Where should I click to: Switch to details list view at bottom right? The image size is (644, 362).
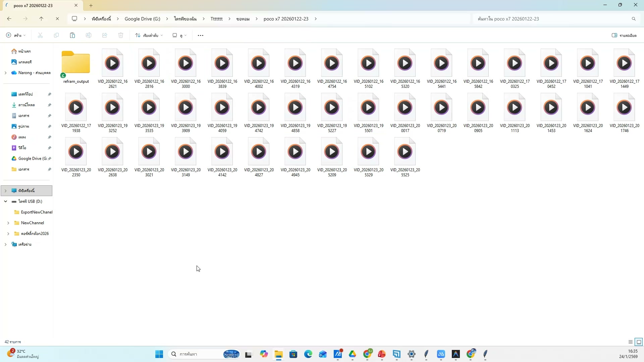630,342
